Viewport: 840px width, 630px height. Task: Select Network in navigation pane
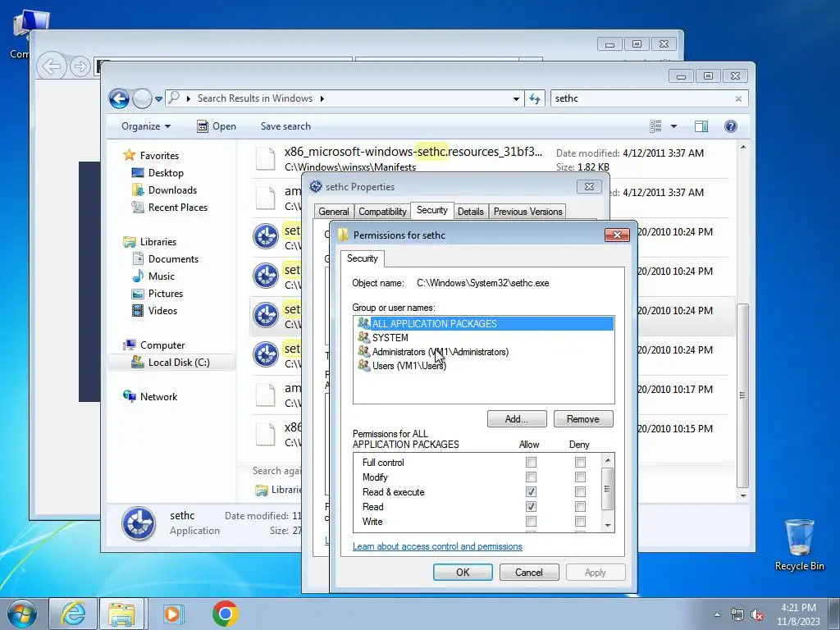pyautogui.click(x=151, y=397)
